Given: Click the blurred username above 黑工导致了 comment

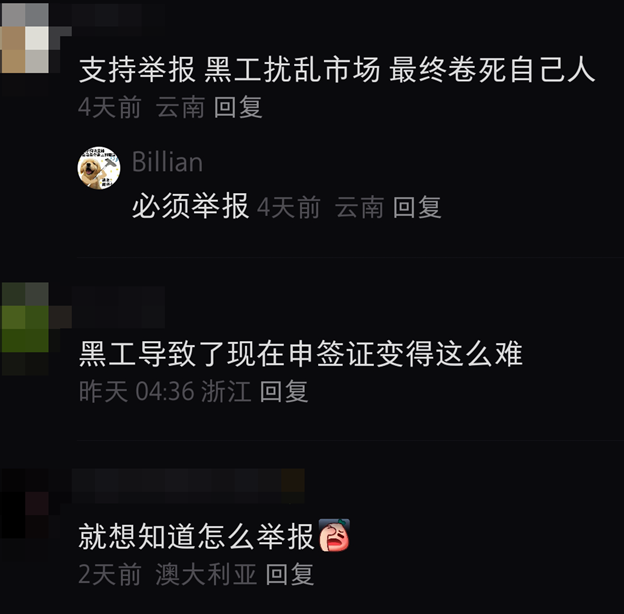Looking at the screenshot, I should coord(118,307).
